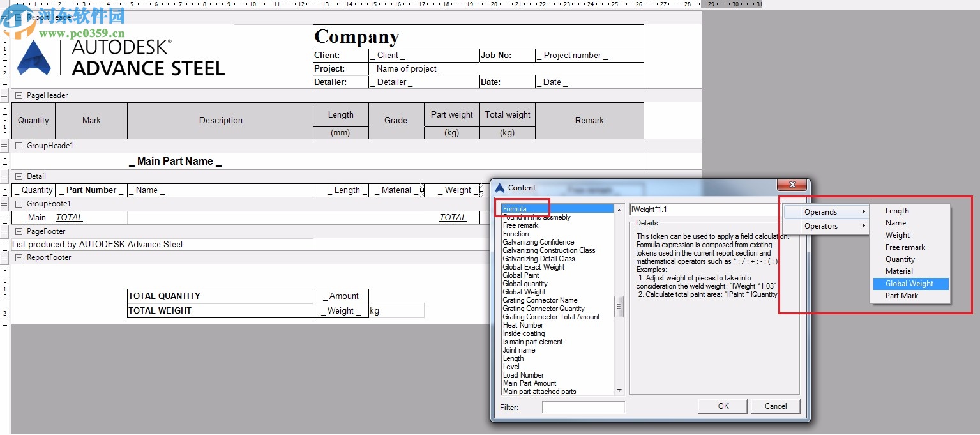Screen dimensions: 980x435
Task: Click the Autodesk Advance Steel logo
Action: click(121, 57)
